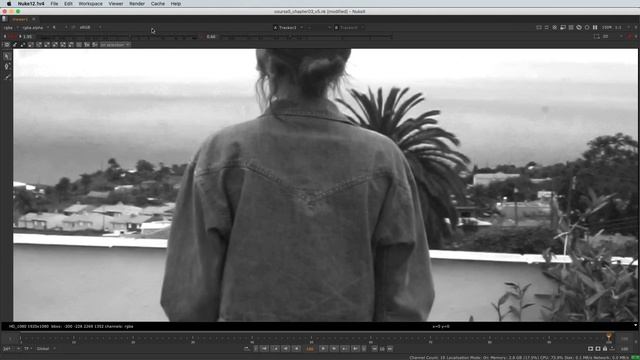Click the viewer gamma value field
Image resolution: width=640 pixels, height=360 pixels.
211,37
